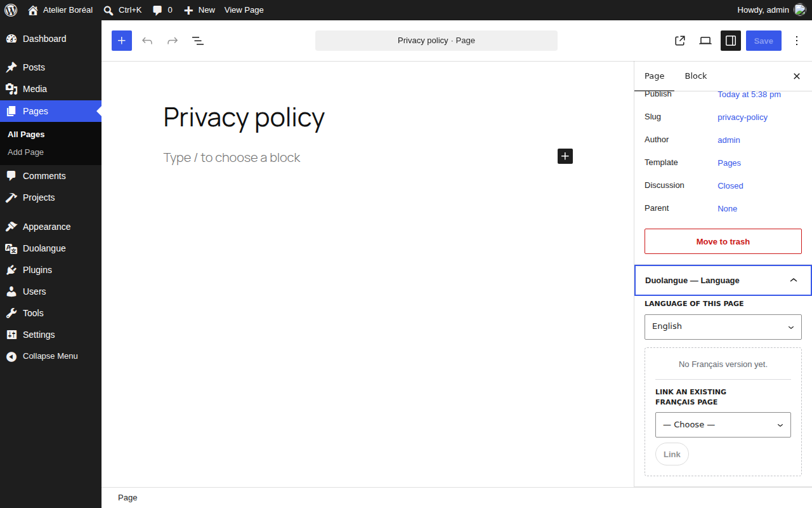812x508 pixels.
Task: Click the Page breadcrumb in the footer
Action: [128, 498]
